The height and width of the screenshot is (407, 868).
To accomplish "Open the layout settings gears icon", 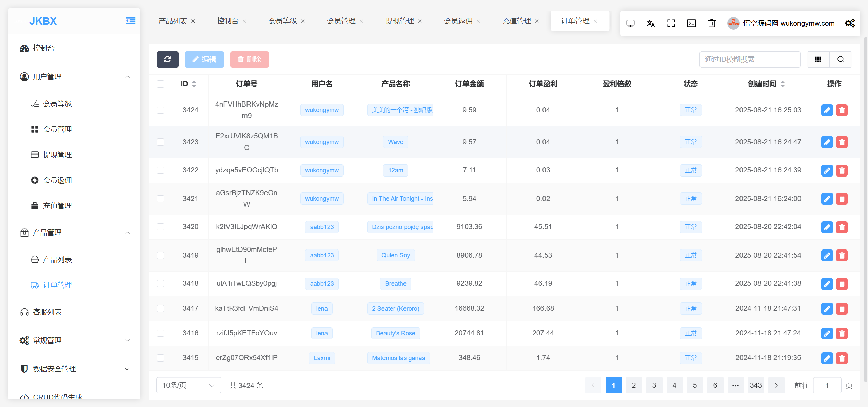I will click(850, 23).
